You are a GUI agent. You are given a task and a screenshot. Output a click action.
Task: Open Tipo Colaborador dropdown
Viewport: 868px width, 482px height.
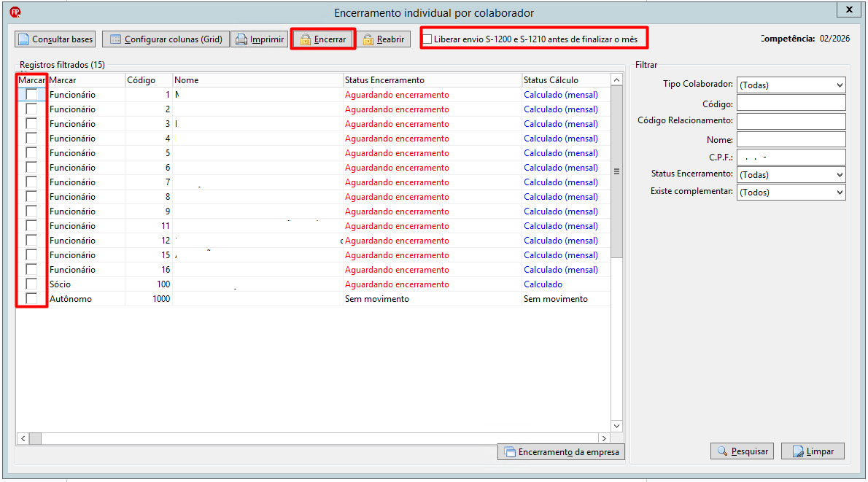click(791, 85)
